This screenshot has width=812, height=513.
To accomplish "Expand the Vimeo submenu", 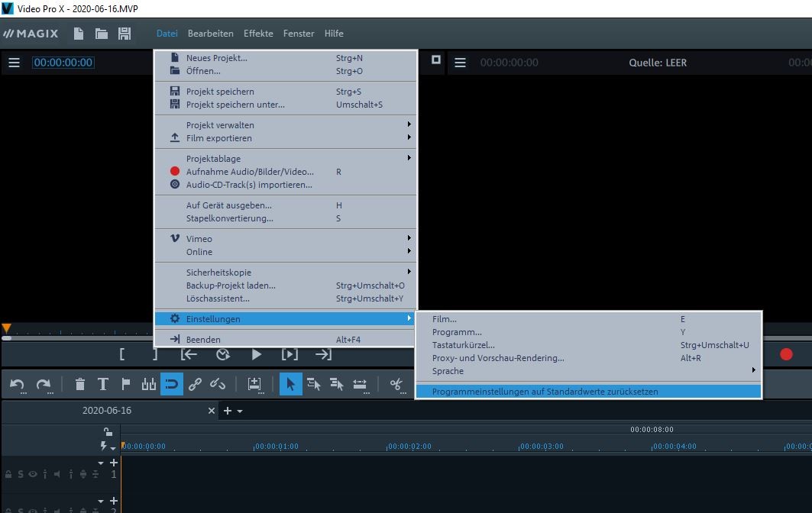I will point(286,239).
